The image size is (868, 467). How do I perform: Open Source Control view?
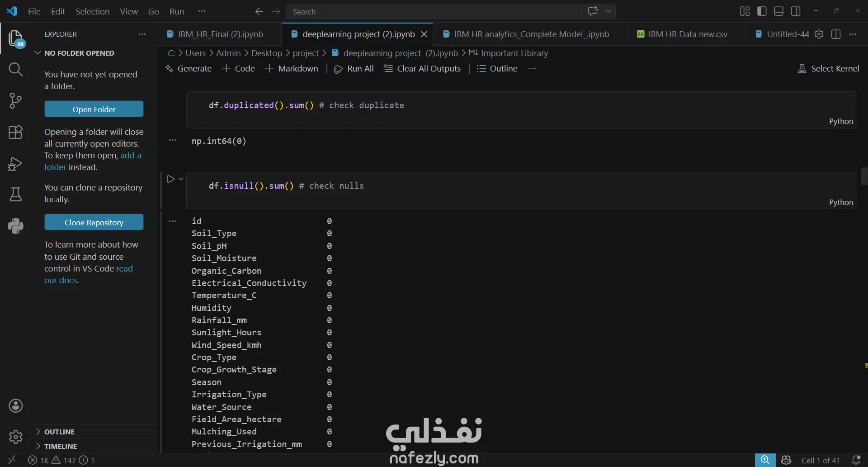[x=16, y=100]
